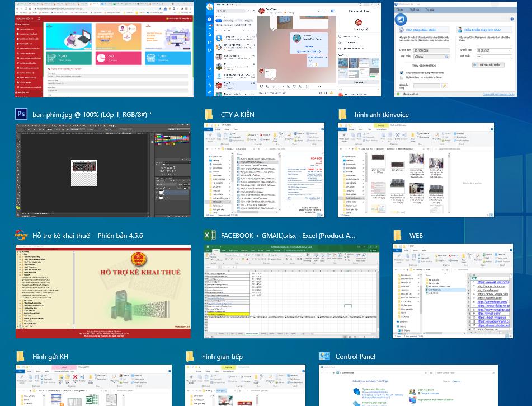Select the title 'ban-phim.jpg @ 100% (Lớp 1, RGB/8#) *'
This screenshot has height=406, width=532.
92,114
